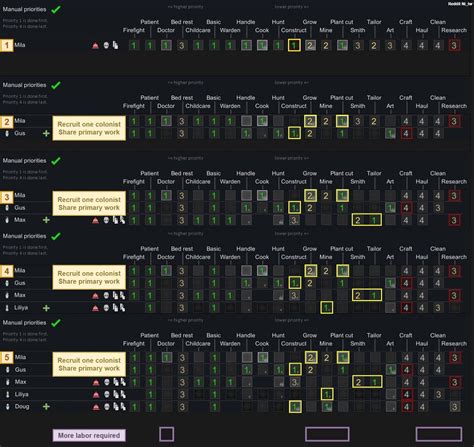This screenshot has width=474, height=447.
Task: Change Lilya's Clean priority 3 in four-colonist panel
Action: coord(438,308)
